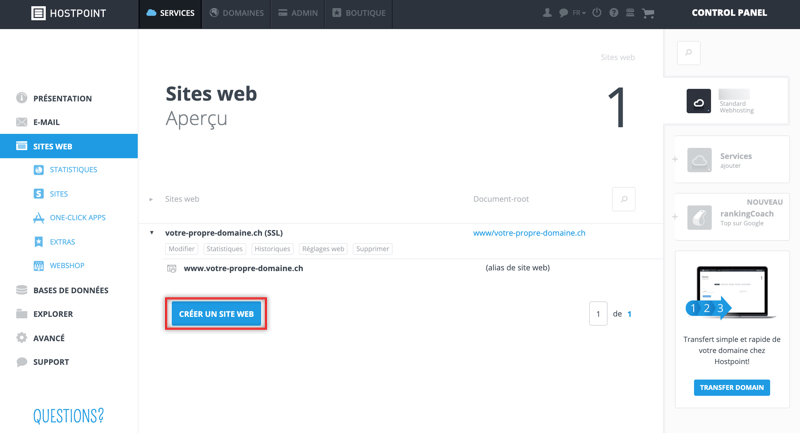Image resolution: width=800 pixels, height=433 pixels.
Task: Click the right panel search box
Action: pyautogui.click(x=688, y=53)
